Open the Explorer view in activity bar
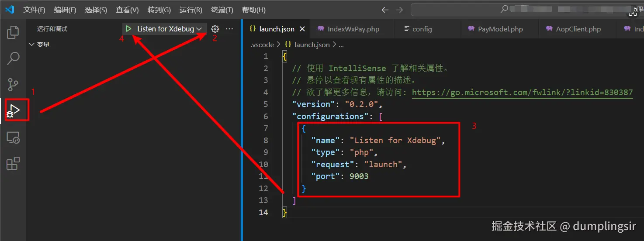The height and width of the screenshot is (241, 644). point(13,32)
